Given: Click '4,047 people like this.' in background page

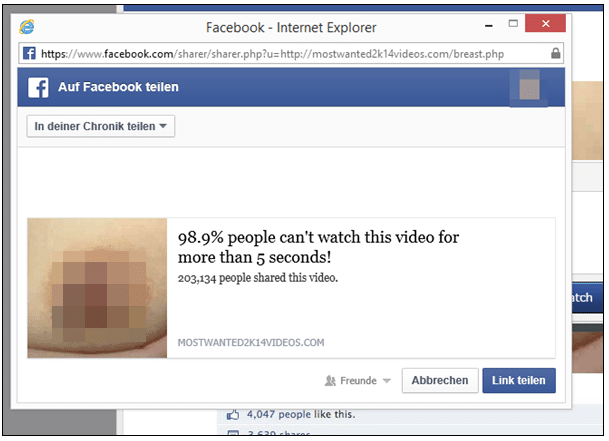Looking at the screenshot, I should click(x=301, y=415).
